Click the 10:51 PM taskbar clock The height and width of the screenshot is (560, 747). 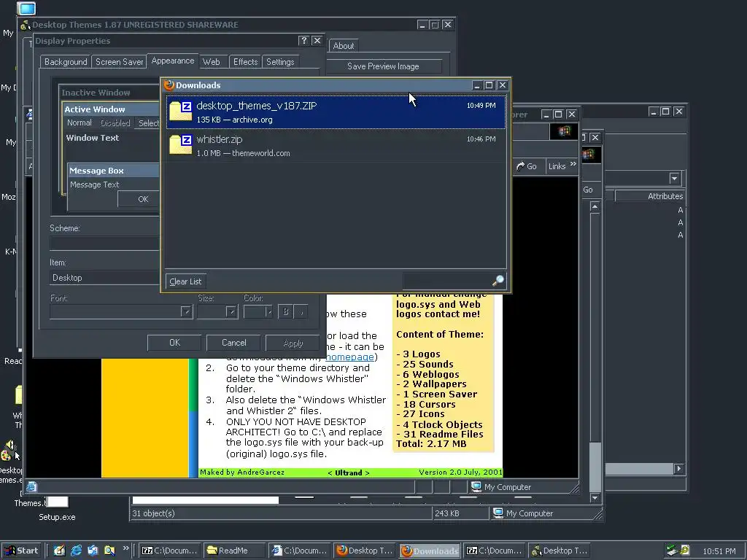tap(719, 551)
